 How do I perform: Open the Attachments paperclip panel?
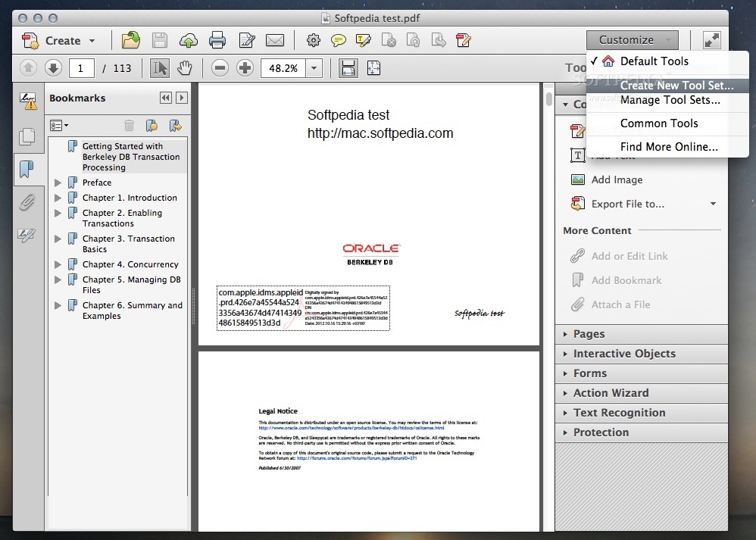pos(27,202)
